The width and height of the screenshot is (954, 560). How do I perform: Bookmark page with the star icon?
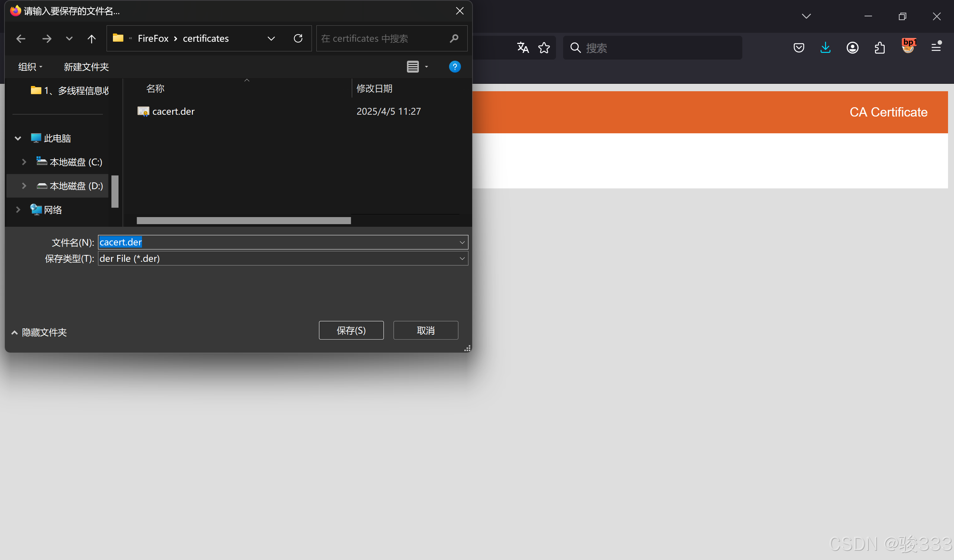coord(544,48)
